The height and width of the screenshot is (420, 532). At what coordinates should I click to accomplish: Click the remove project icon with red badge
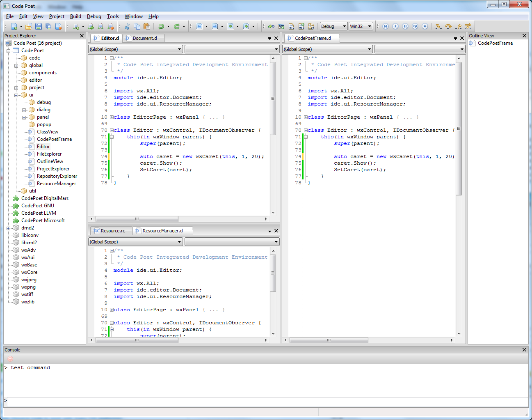[x=110, y=26]
